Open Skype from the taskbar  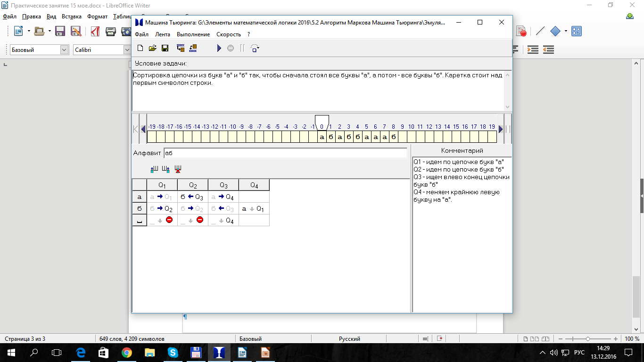click(173, 352)
